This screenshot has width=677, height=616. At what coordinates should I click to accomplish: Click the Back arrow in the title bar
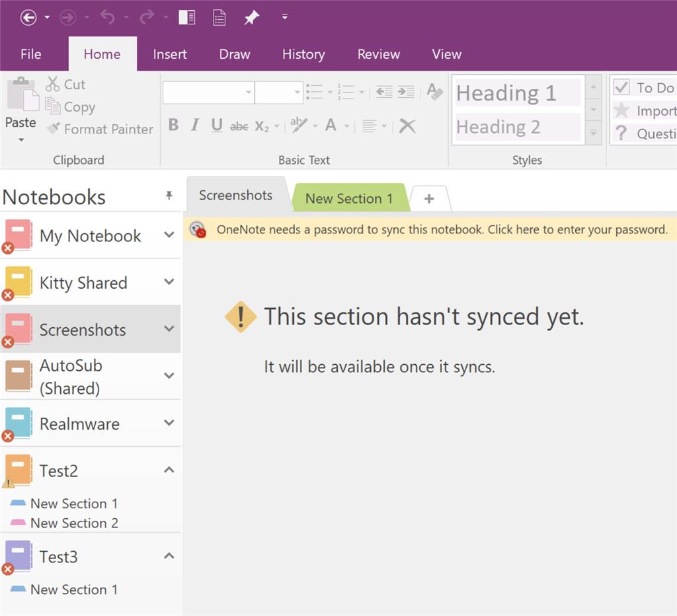(28, 18)
